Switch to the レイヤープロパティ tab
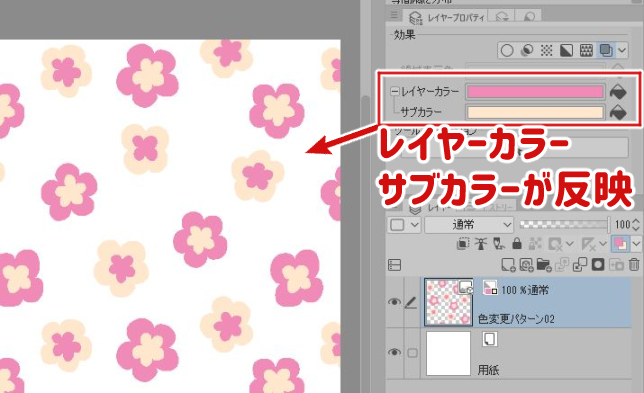The height and width of the screenshot is (393, 644). (447, 18)
